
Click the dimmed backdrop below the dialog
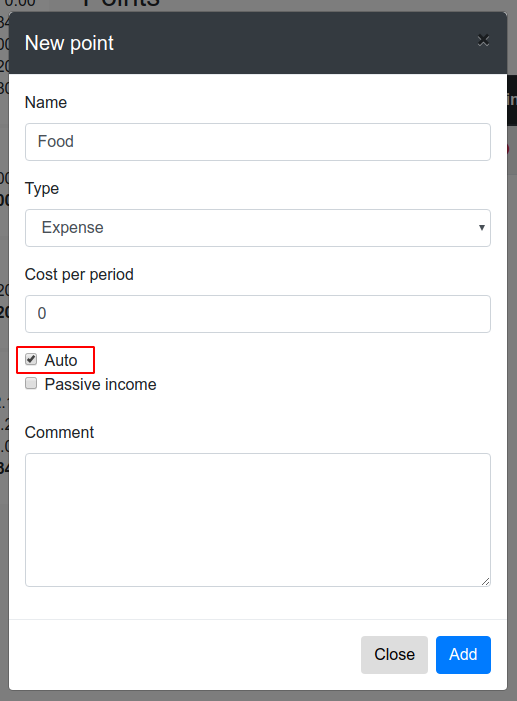[258, 696]
